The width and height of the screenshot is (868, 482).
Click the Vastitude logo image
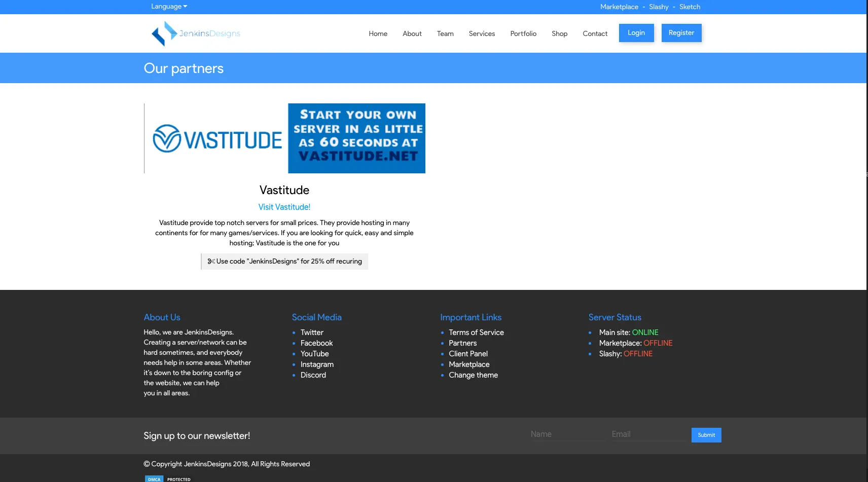pyautogui.click(x=216, y=138)
